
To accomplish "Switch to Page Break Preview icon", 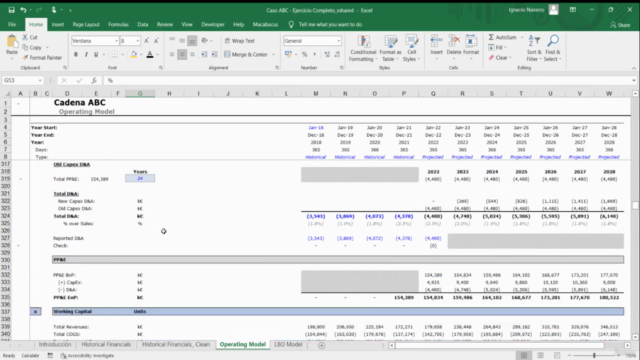I will [557, 356].
